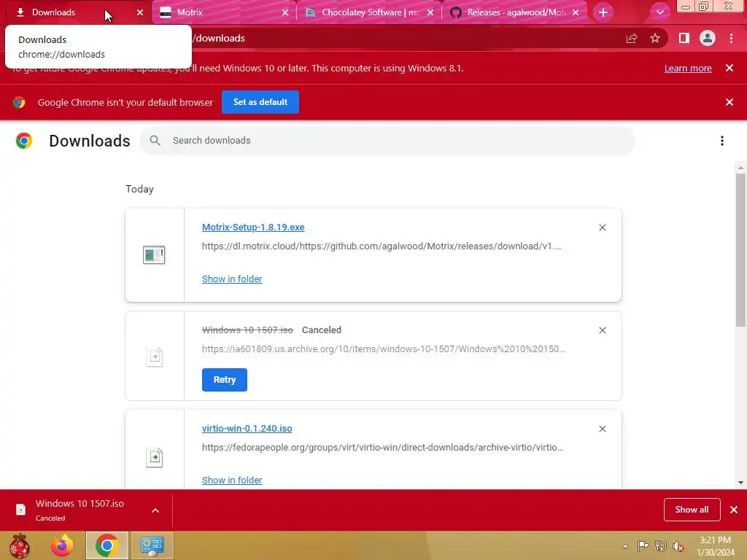Show Motrix-Setup-1.8.19.exe in folder
Screen dimensions: 747x560
pos(232,279)
